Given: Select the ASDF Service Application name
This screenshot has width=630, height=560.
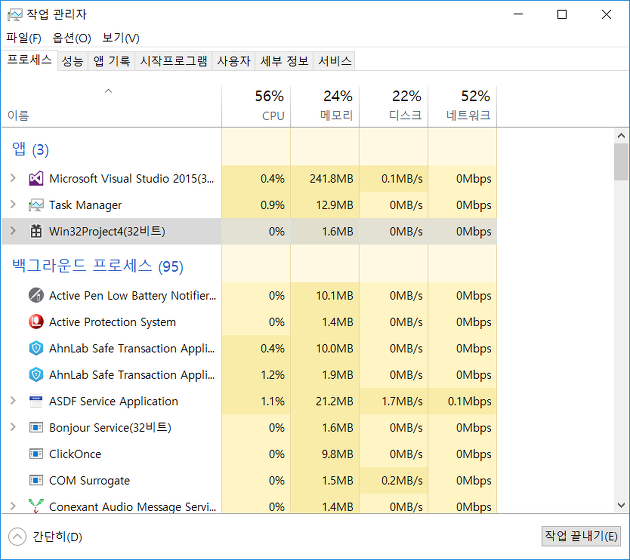Looking at the screenshot, I should [114, 401].
